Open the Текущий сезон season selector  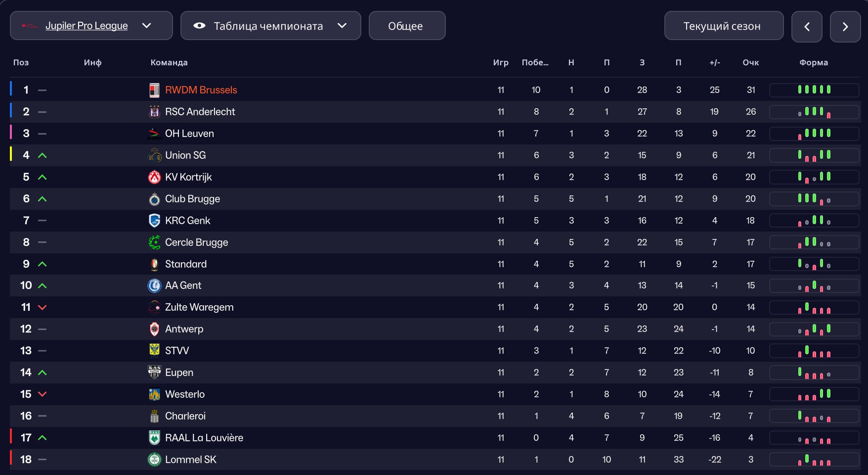[724, 26]
